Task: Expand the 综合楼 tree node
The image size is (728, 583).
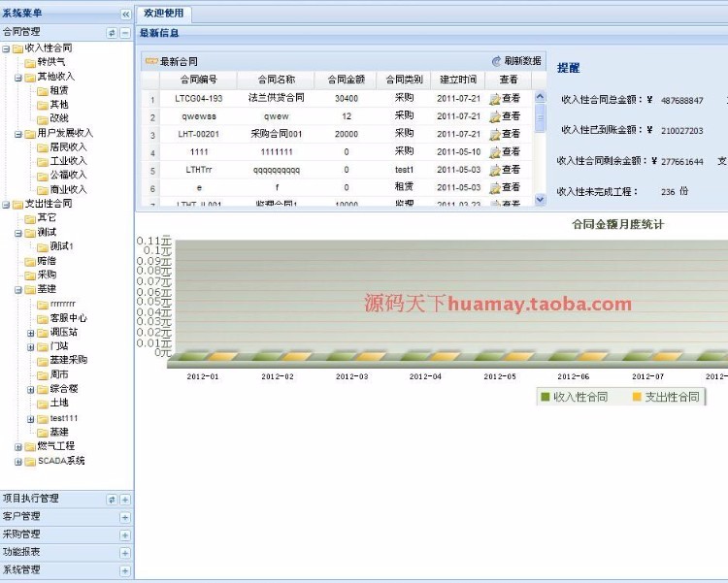Action: 31,390
